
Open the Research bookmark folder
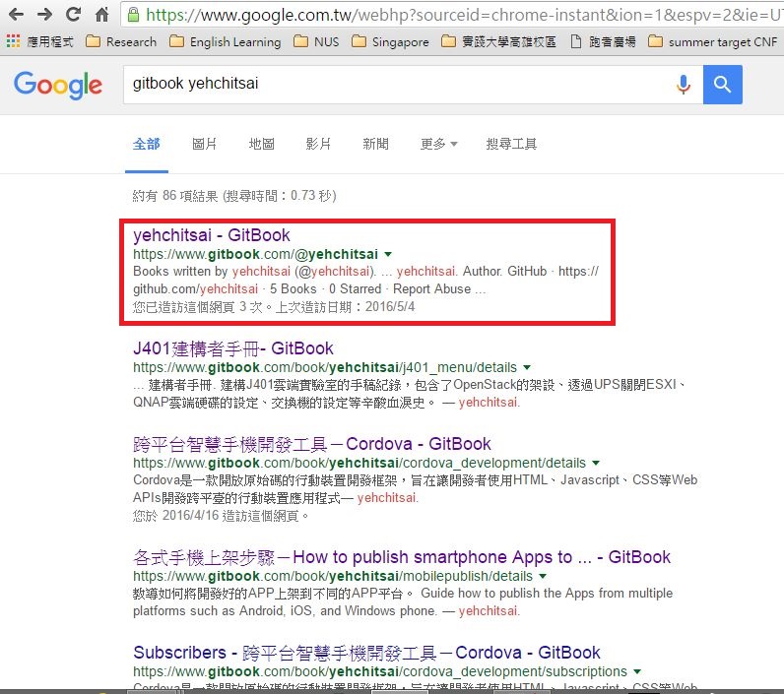(121, 42)
